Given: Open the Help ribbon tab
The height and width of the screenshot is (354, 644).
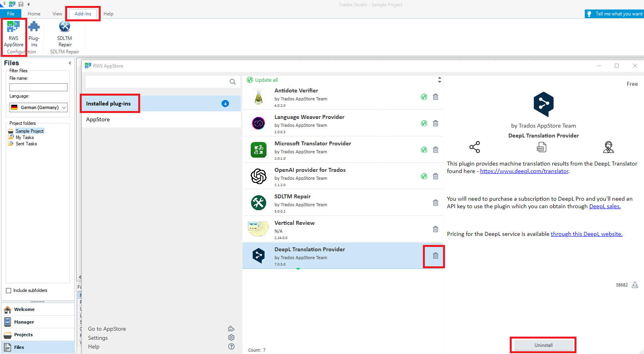Looking at the screenshot, I should coord(108,14).
